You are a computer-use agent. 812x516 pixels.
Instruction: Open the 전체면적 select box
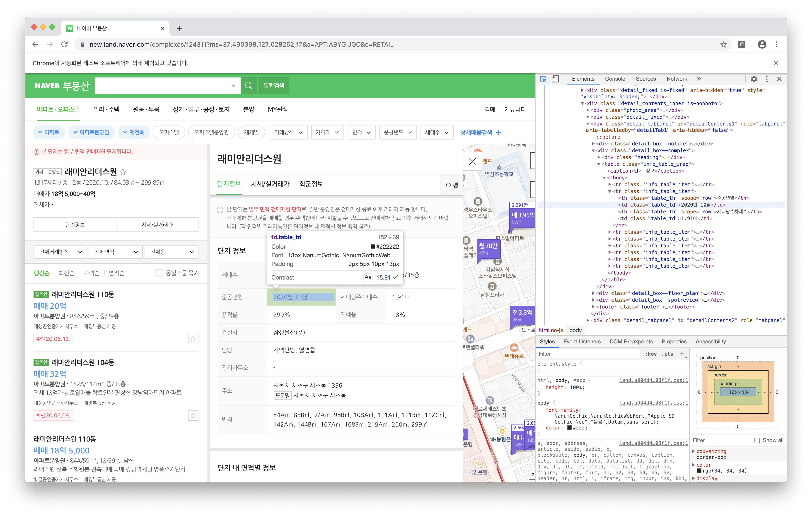pos(116,252)
